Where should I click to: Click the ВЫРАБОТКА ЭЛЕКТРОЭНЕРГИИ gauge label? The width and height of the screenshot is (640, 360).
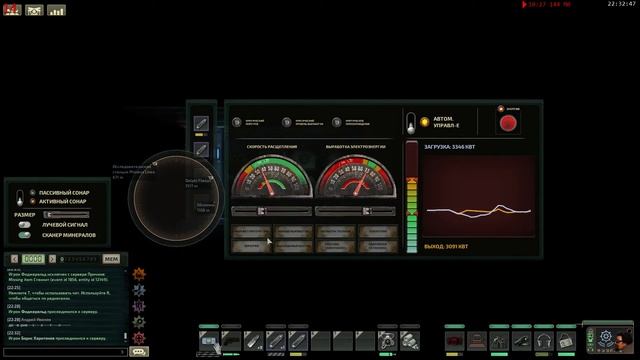click(356, 147)
